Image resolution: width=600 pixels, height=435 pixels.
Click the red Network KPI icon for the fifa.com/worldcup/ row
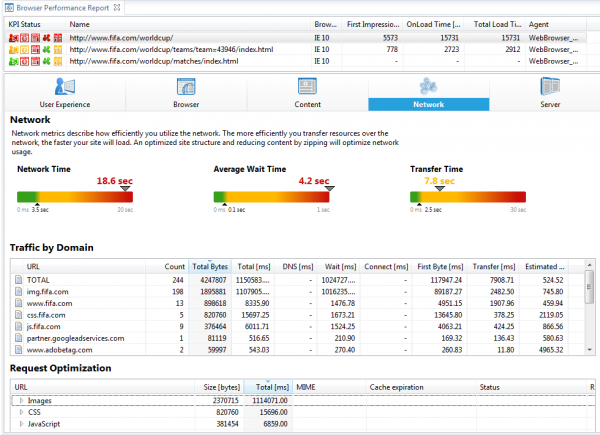47,38
